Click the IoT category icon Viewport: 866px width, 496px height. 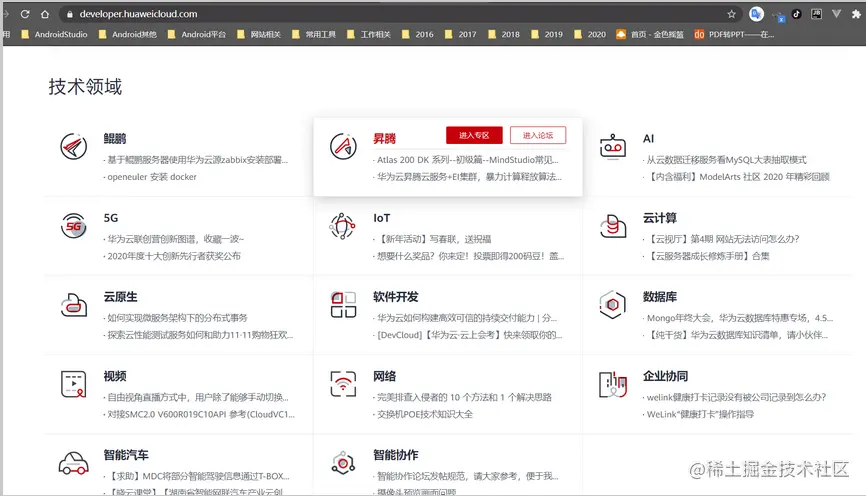point(342,226)
